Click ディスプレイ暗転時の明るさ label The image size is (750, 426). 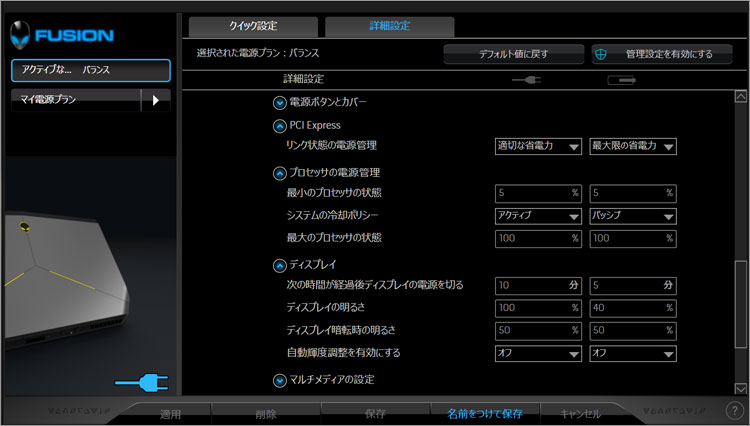(x=341, y=330)
